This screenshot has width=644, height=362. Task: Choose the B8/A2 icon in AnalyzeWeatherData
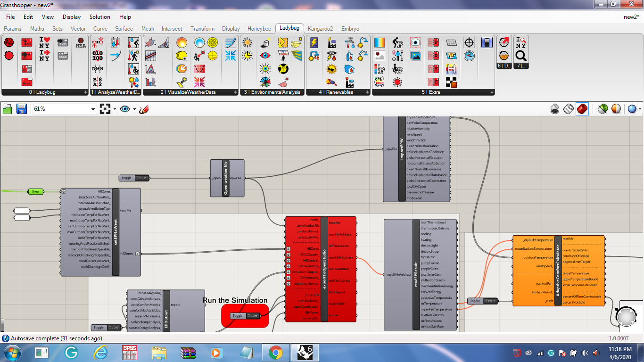pyautogui.click(x=98, y=82)
